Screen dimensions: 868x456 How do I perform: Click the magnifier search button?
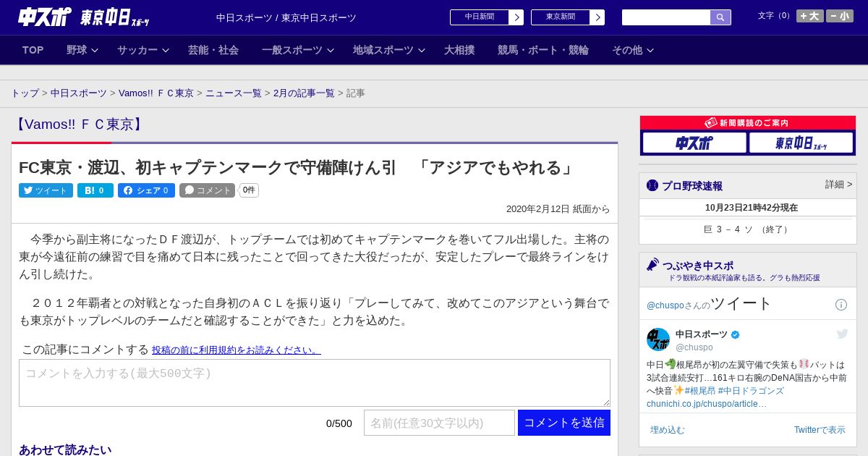point(720,17)
